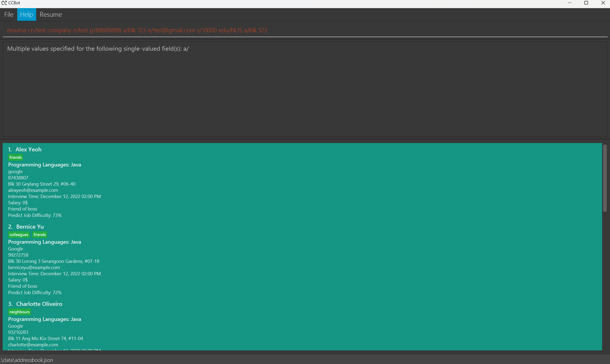Click the friends tag under Alex Yeoh

16,157
